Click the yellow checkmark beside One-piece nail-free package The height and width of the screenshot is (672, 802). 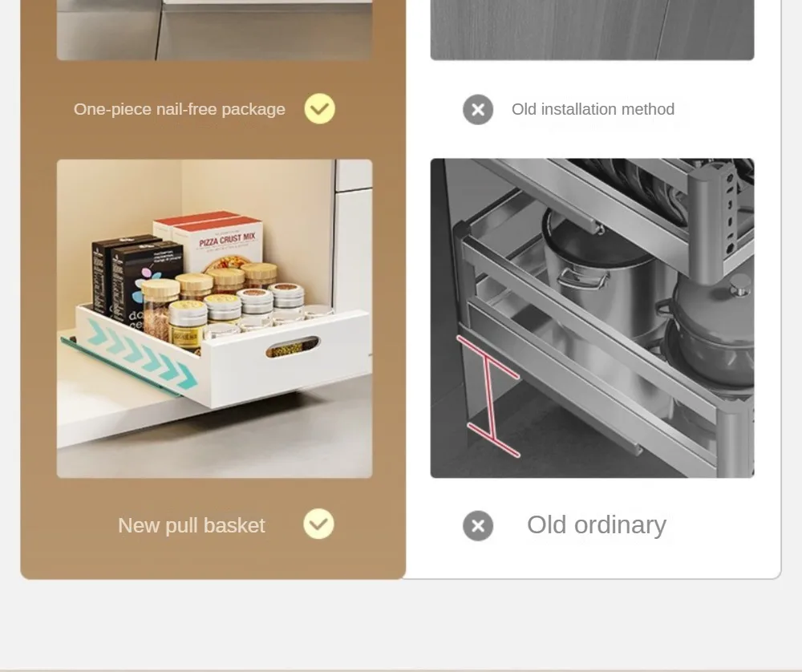[x=320, y=108]
